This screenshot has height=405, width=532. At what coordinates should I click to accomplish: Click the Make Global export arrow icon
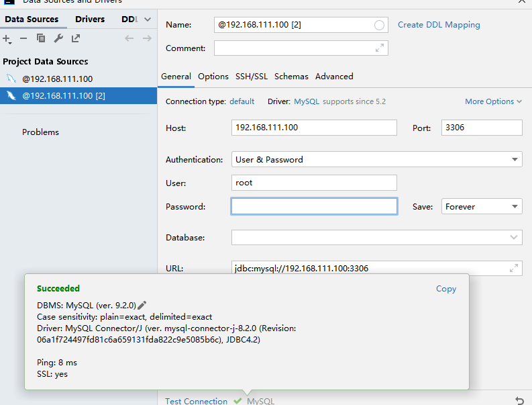pos(76,38)
